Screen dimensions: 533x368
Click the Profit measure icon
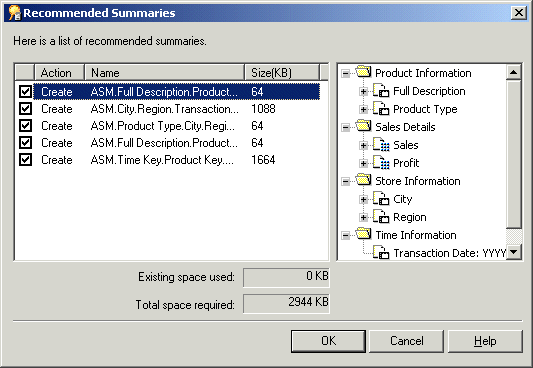point(381,163)
